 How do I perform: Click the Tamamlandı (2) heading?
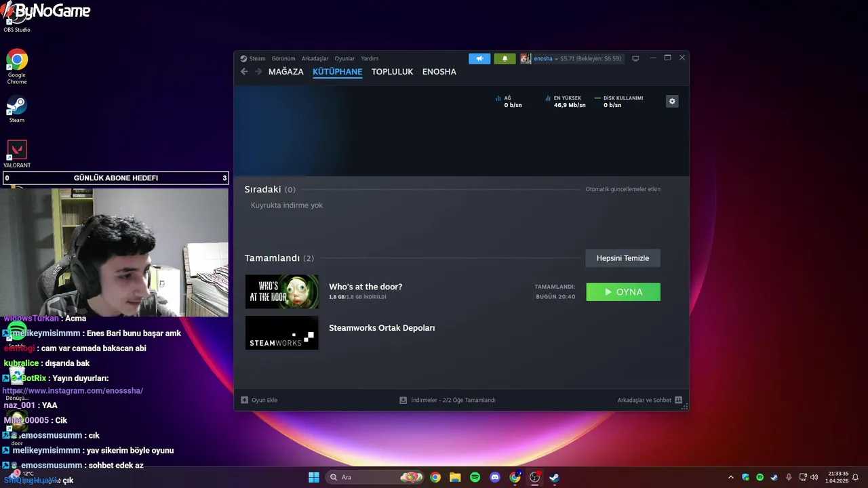pos(279,258)
